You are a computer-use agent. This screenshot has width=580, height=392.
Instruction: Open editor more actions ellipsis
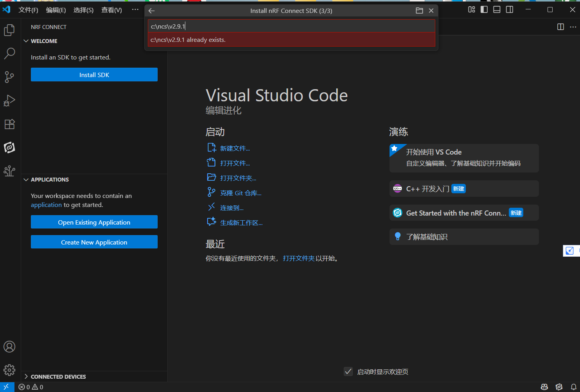pyautogui.click(x=573, y=27)
